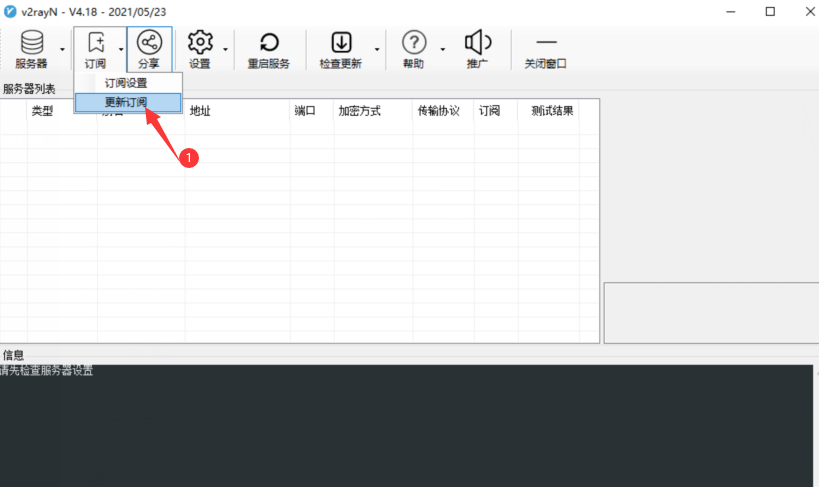Select 订阅设置 from the subscription menu
Viewport: 819px width, 487px height.
point(127,83)
